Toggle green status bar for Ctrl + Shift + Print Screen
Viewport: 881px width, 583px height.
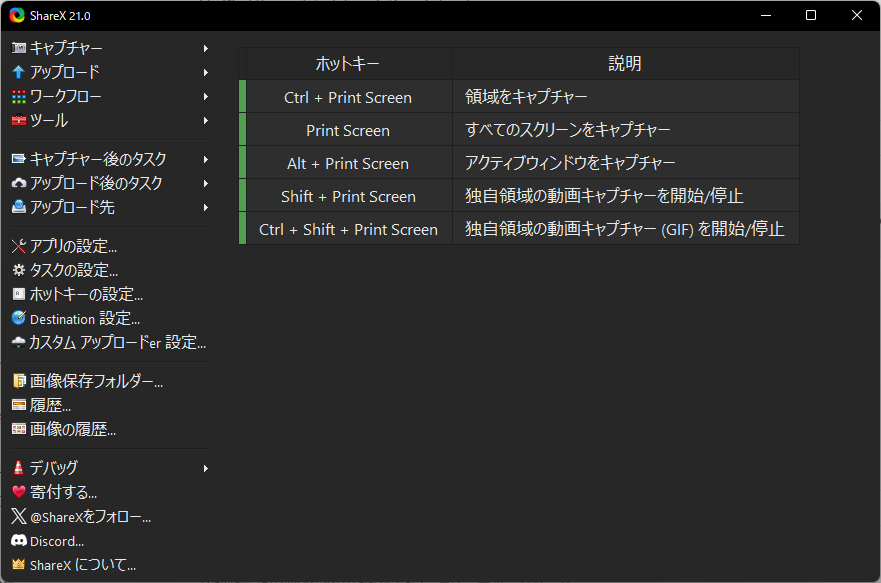tap(242, 229)
